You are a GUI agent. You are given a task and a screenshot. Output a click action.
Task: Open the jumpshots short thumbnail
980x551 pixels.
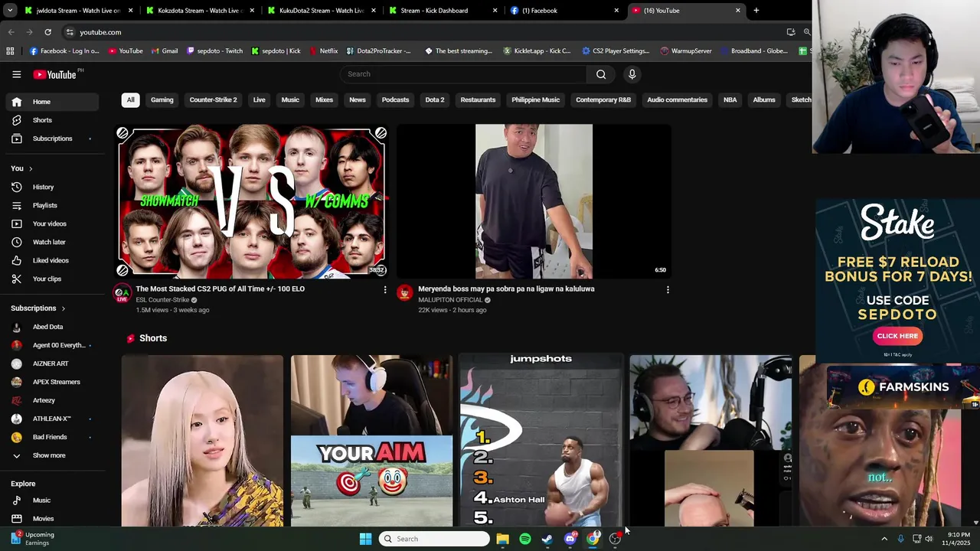[541, 441]
